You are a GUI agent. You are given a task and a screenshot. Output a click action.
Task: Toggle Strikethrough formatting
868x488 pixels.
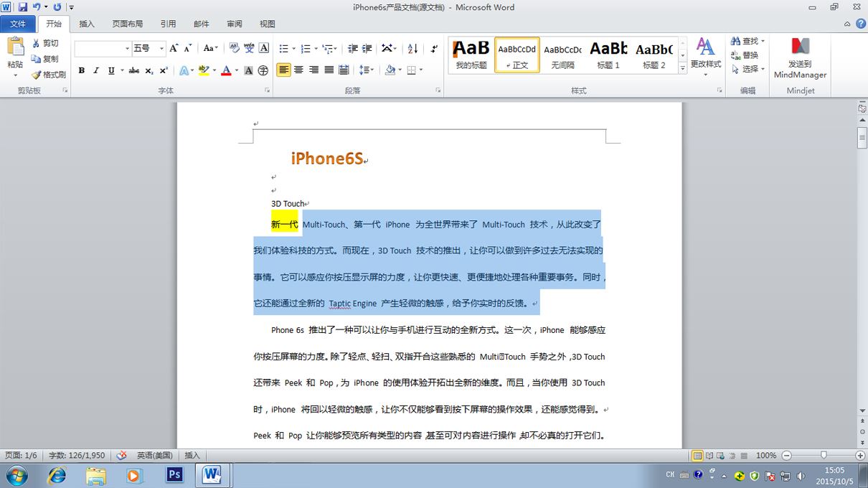click(x=134, y=70)
